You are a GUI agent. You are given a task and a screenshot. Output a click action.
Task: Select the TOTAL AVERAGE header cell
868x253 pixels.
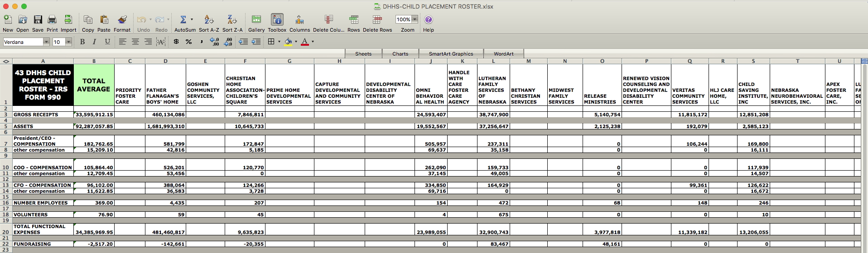94,85
